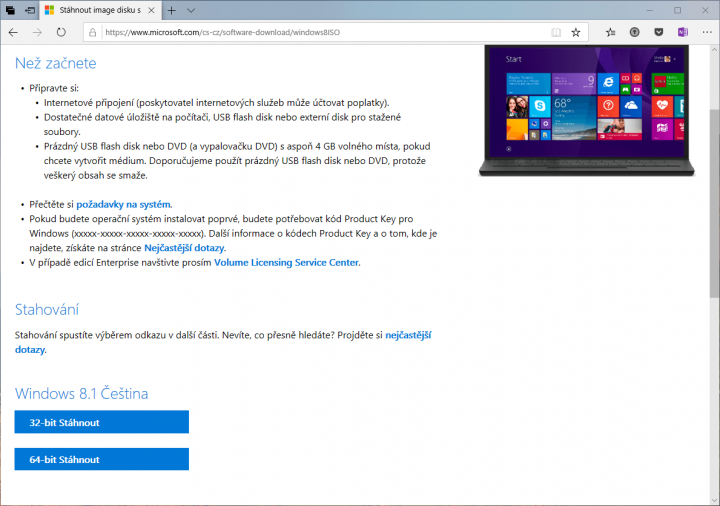This screenshot has width=720, height=506.
Task: Set these tabs aside
Action: coord(30,10)
